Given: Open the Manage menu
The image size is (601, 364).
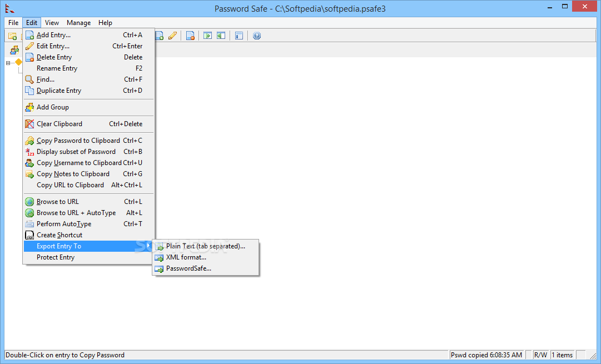Looking at the screenshot, I should tap(78, 23).
